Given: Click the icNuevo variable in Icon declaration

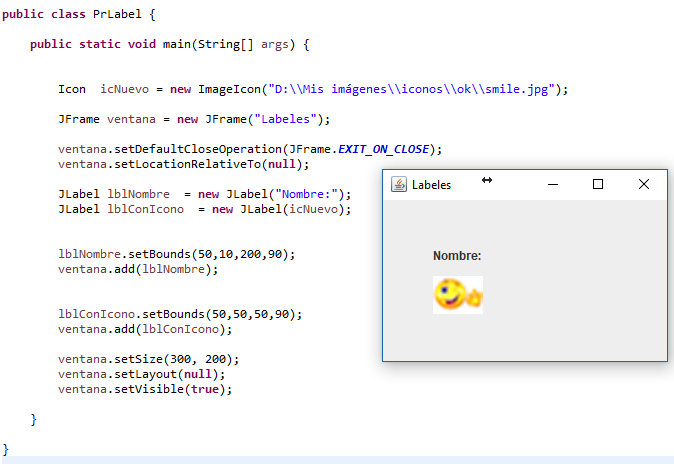Looking at the screenshot, I should 125,89.
